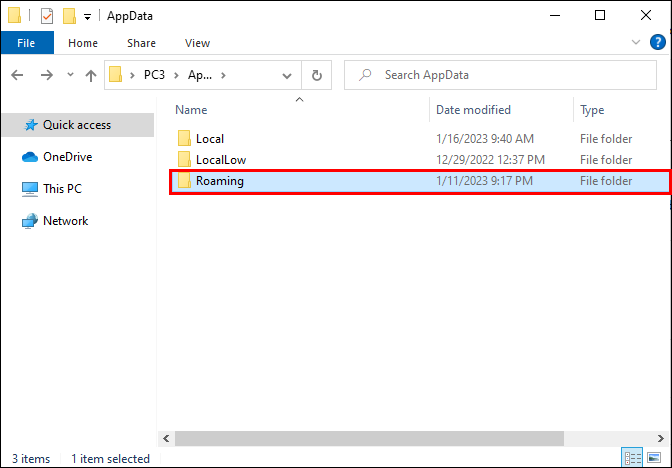Go back using the Back arrow
Screen dimensions: 672x468
(x=17, y=75)
